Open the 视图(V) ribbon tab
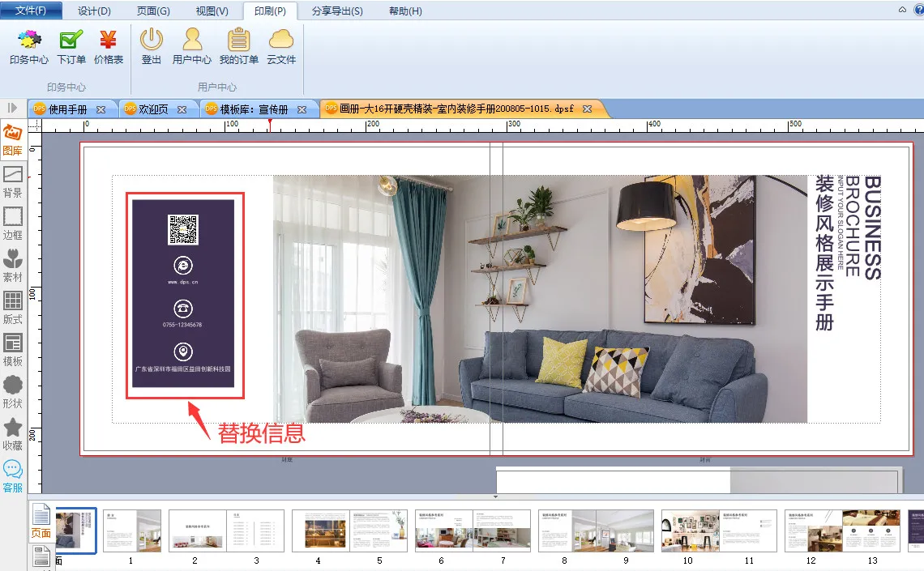Viewport: 924px width, 571px height. [212, 11]
